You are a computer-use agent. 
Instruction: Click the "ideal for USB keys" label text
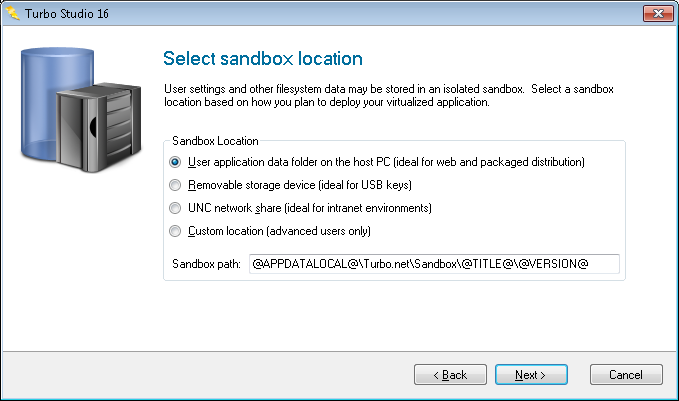click(x=360, y=185)
